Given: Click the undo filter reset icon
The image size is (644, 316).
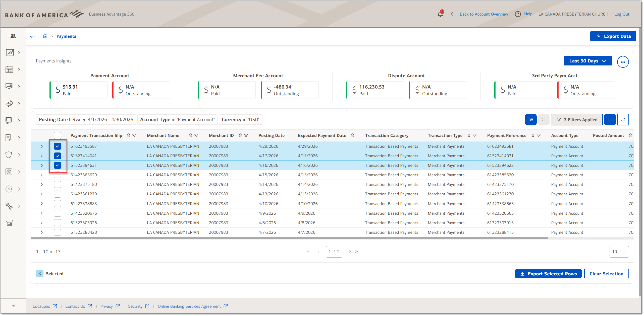Looking at the screenshot, I should (x=544, y=120).
